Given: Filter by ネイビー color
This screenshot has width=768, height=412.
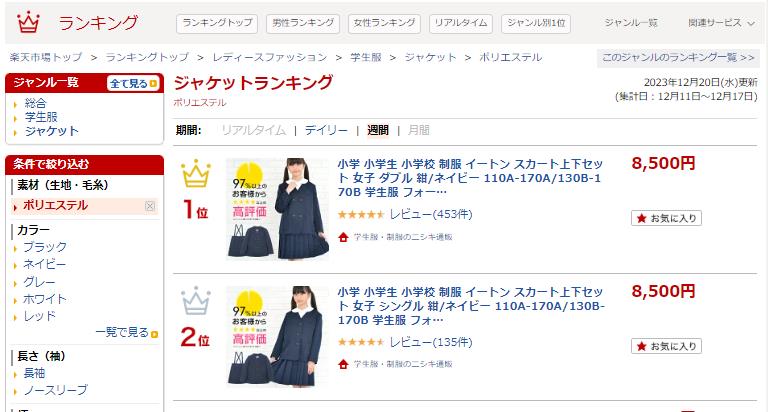Looking at the screenshot, I should coord(45,265).
